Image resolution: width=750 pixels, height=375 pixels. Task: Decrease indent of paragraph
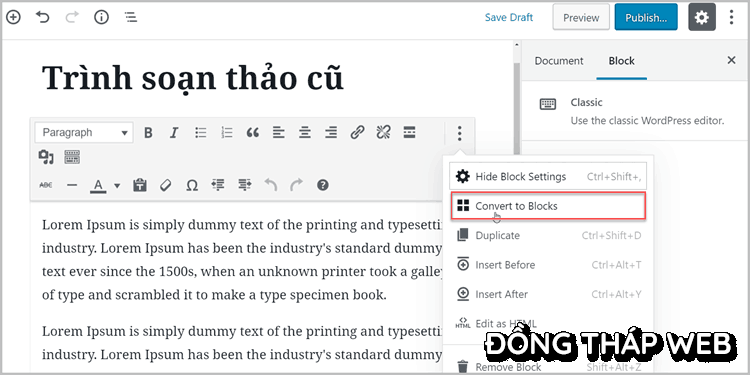[x=218, y=185]
